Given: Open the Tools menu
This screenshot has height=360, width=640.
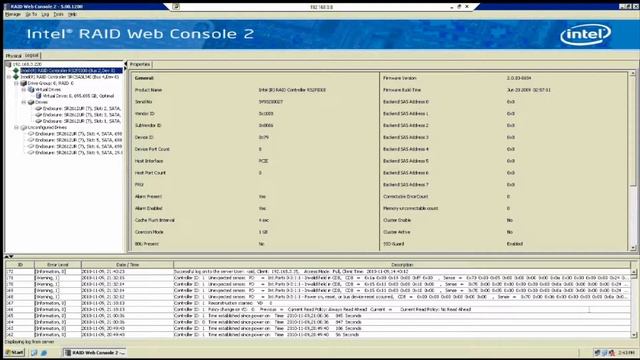Looking at the screenshot, I should click(59, 14).
